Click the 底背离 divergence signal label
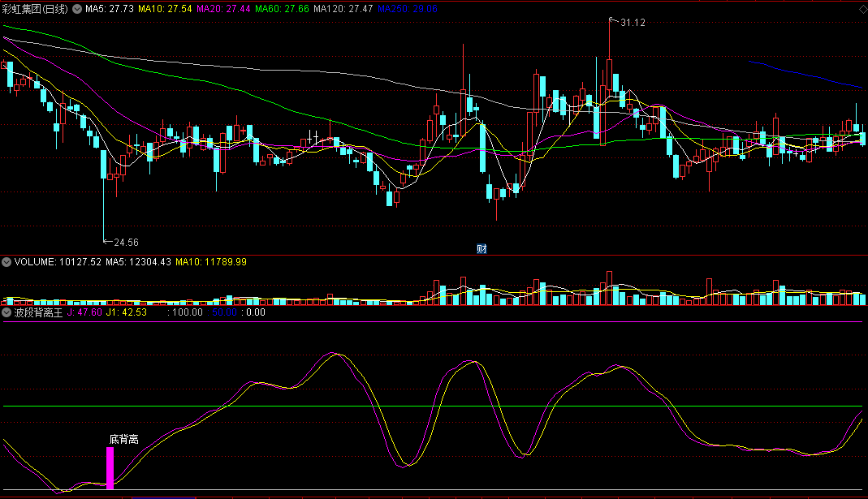The width and height of the screenshot is (868, 499). pos(123,439)
